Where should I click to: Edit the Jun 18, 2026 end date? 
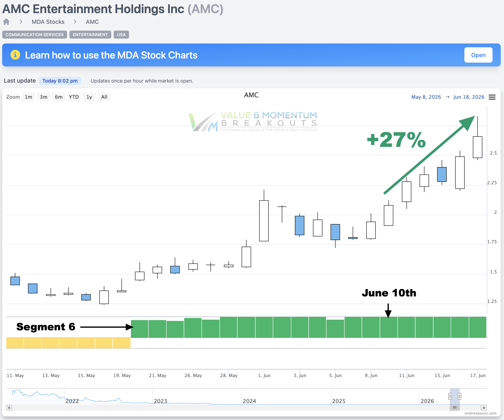click(x=469, y=97)
